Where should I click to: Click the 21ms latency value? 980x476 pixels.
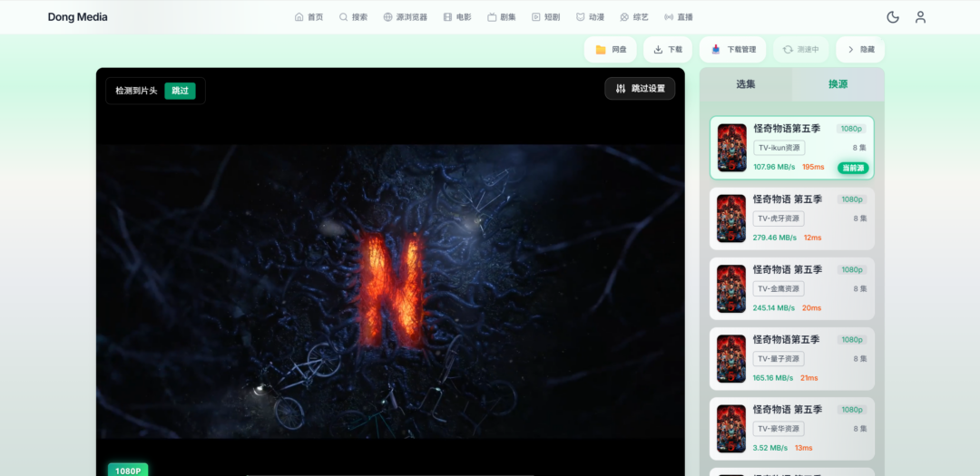808,378
